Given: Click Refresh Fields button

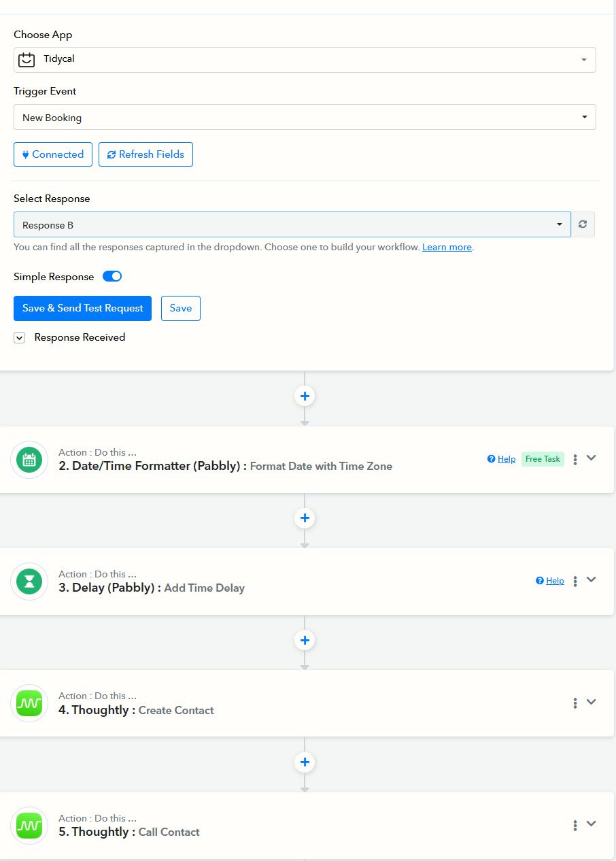Looking at the screenshot, I should 146,154.
